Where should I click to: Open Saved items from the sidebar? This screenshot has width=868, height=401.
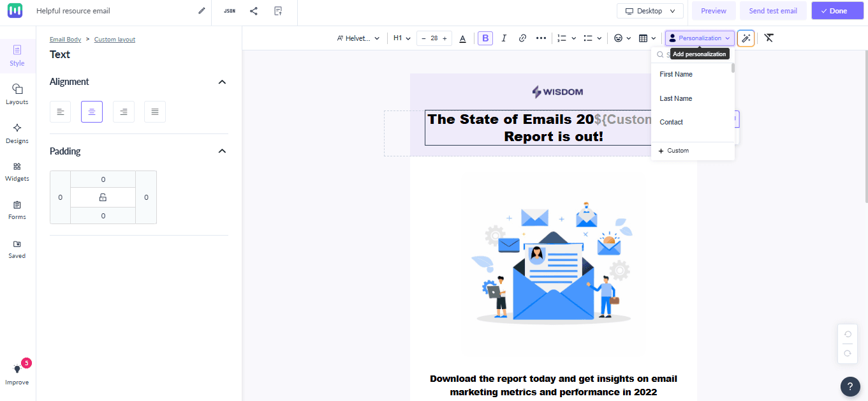pyautogui.click(x=17, y=249)
